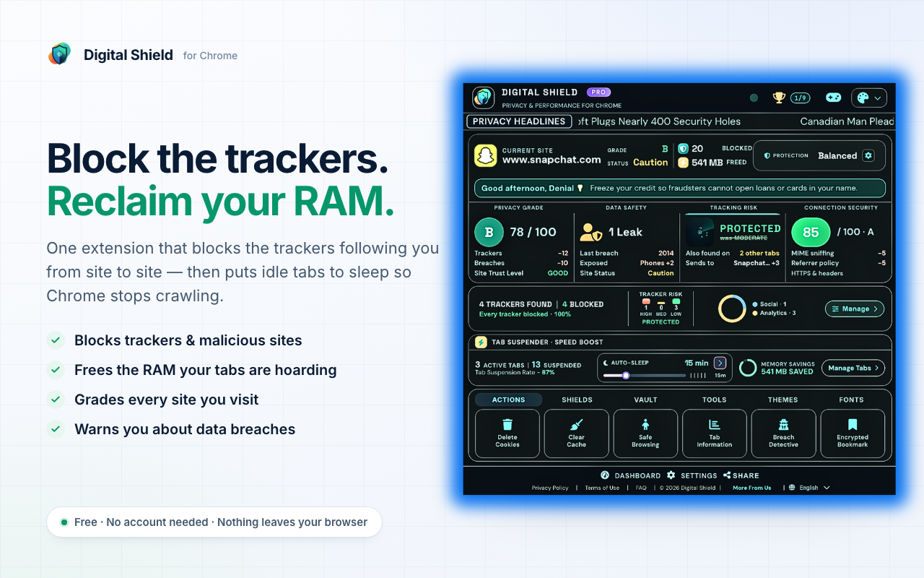Click the Share link in footer
Viewport: 924px width, 578px height.
pyautogui.click(x=741, y=475)
